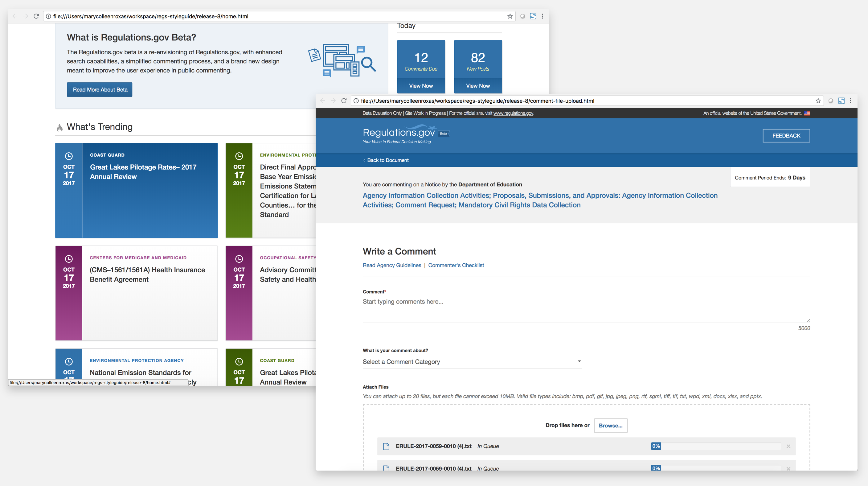This screenshot has height=486, width=868.
Task: Bookmark the comment-file-upload page with star
Action: (x=818, y=101)
